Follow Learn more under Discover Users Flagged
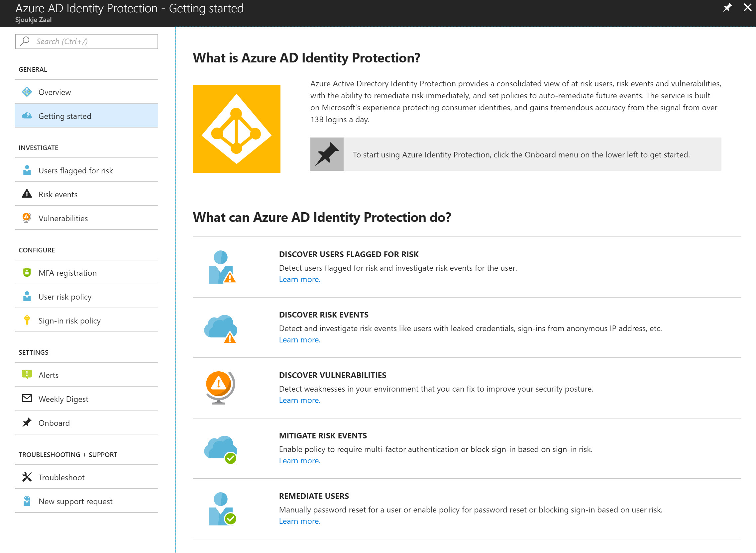756x553 pixels. click(x=300, y=279)
